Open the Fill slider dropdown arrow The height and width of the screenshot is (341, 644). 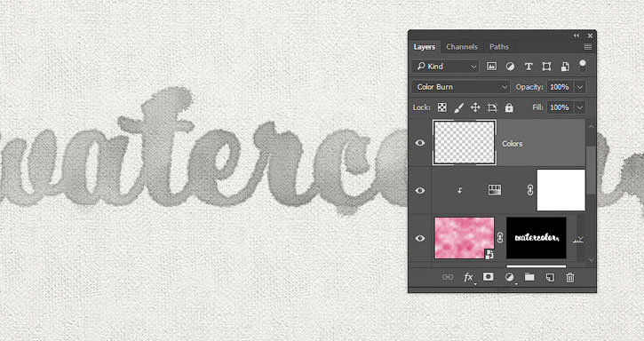coord(580,107)
